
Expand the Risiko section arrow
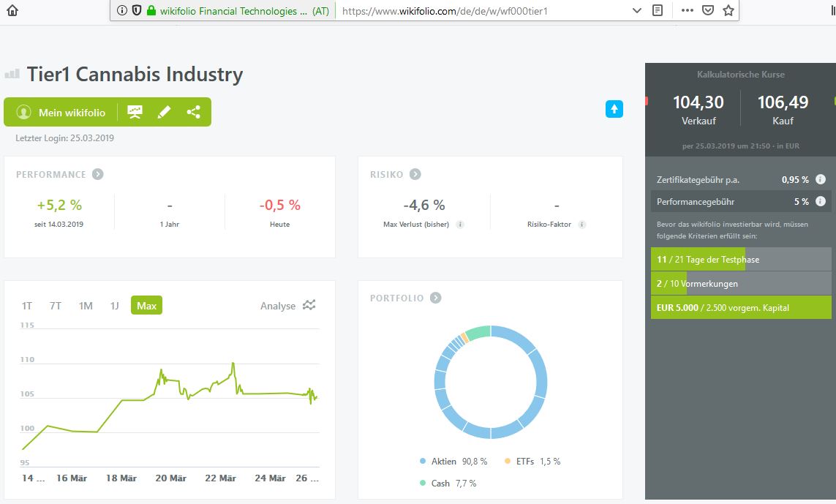tap(415, 174)
